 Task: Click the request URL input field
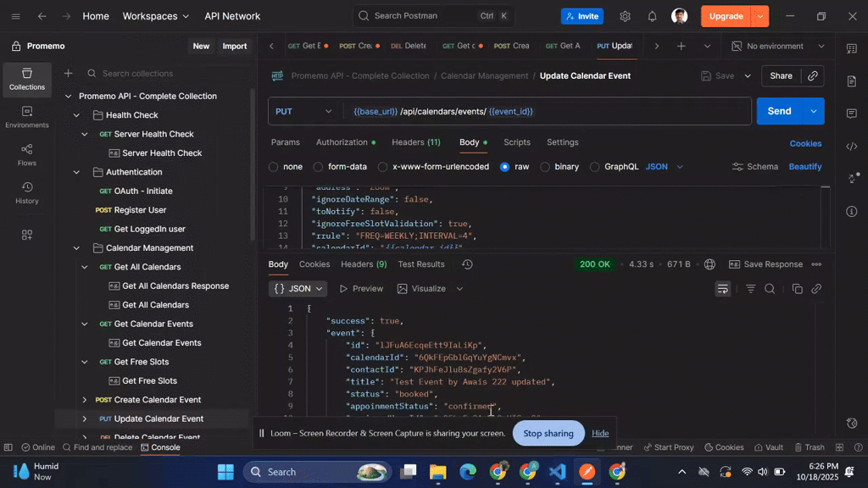coord(548,111)
